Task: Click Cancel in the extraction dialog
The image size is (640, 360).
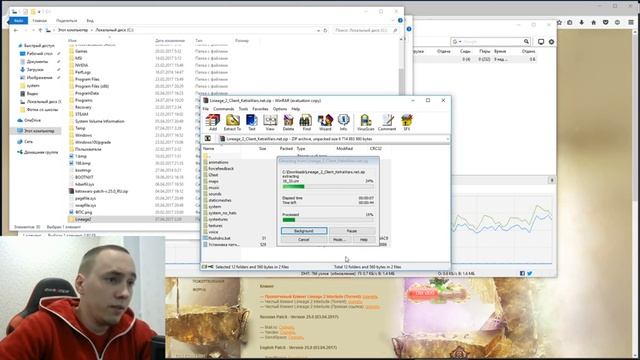Action: pyautogui.click(x=304, y=240)
